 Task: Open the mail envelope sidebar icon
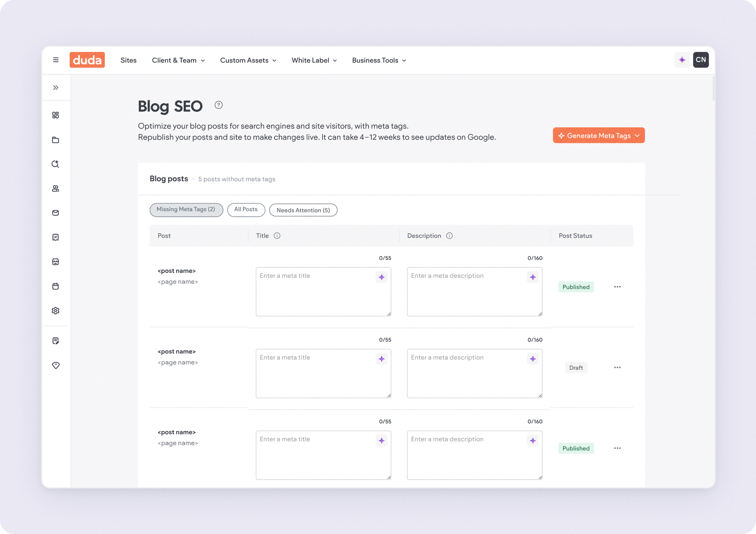click(56, 213)
